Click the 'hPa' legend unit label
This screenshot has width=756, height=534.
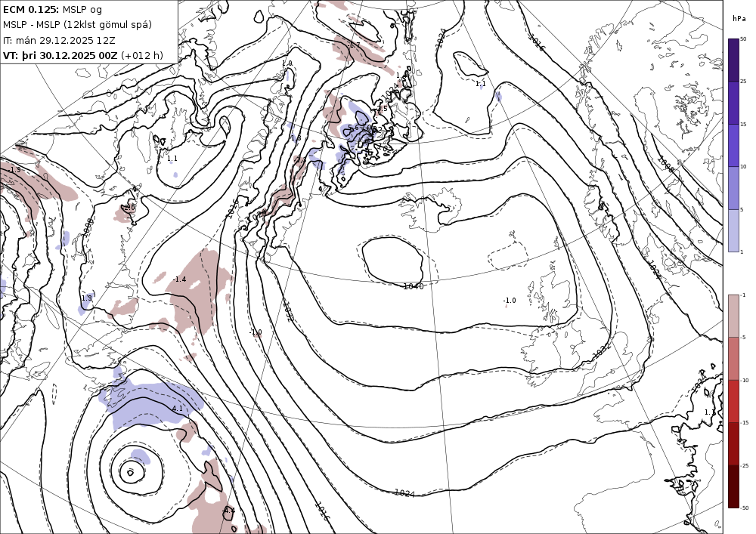click(738, 19)
